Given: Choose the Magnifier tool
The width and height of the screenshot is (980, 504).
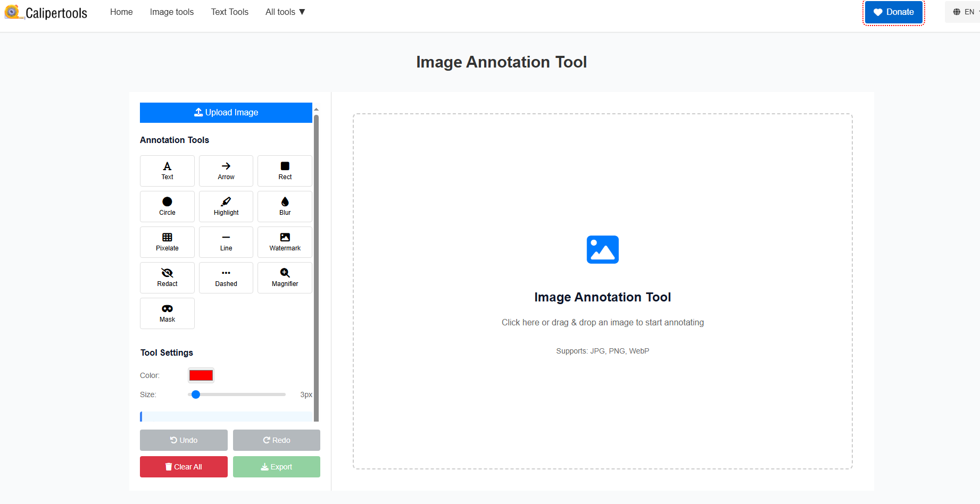Looking at the screenshot, I should click(285, 278).
